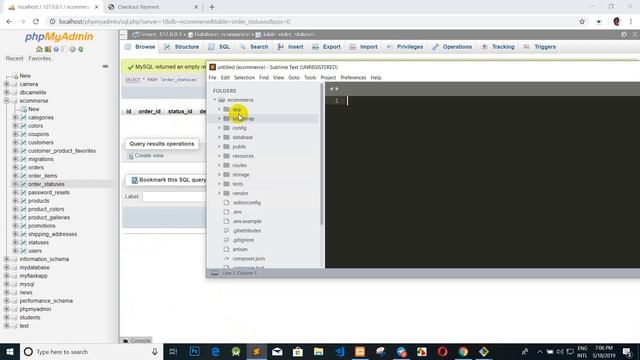Open the Structure tab

[182, 47]
